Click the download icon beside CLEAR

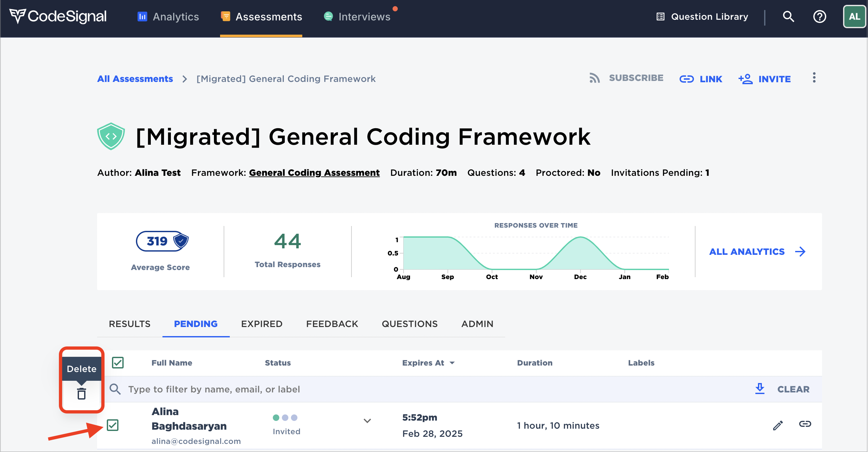point(760,389)
